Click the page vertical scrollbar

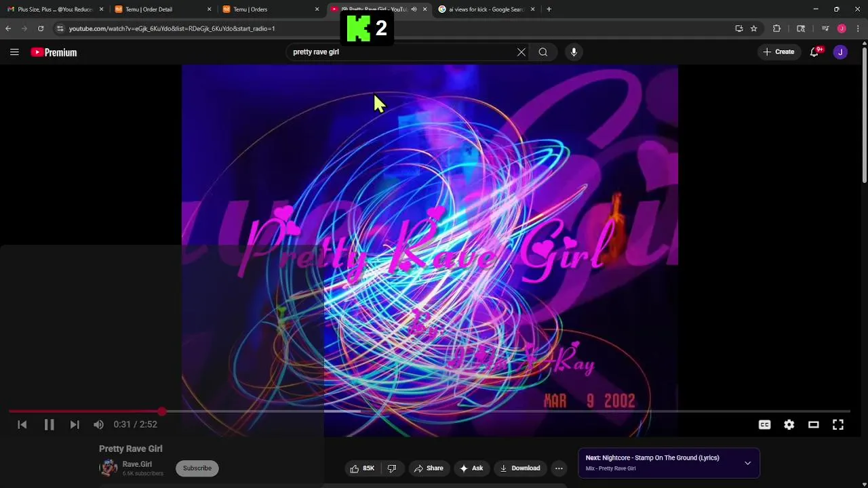point(864,115)
